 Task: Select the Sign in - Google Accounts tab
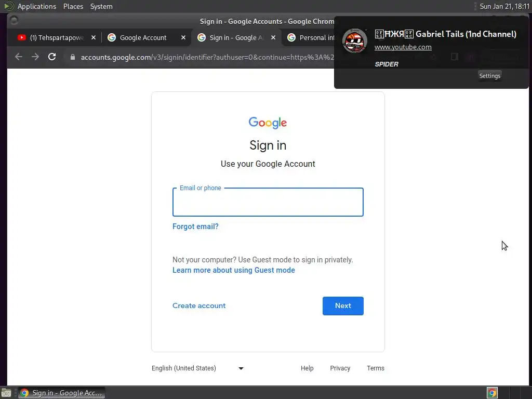coord(236,37)
